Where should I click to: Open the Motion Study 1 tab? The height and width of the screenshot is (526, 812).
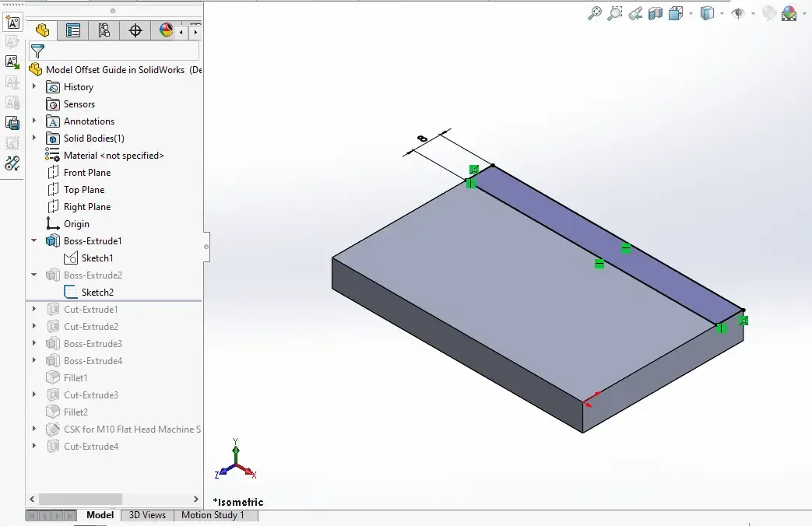click(213, 515)
